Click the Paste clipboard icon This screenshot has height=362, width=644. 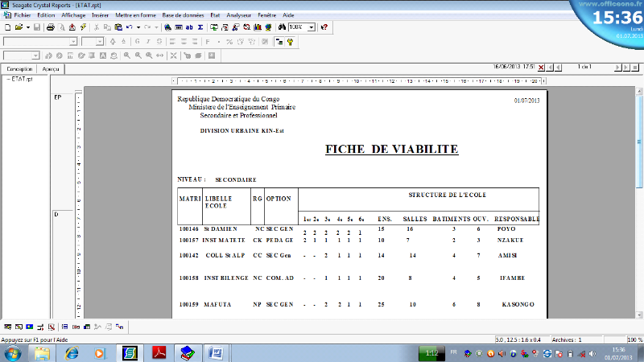(118, 27)
